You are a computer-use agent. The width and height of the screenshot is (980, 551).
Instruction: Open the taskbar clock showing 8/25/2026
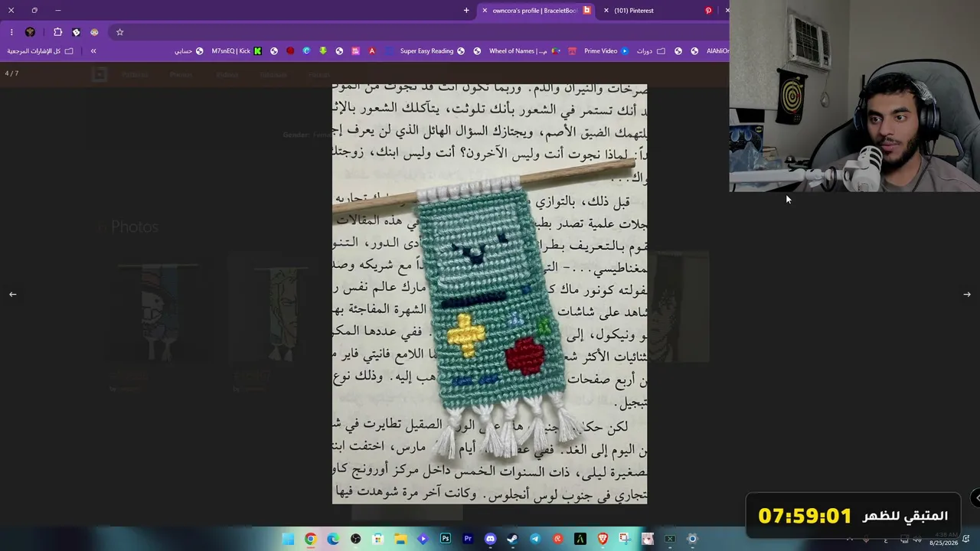(x=943, y=539)
